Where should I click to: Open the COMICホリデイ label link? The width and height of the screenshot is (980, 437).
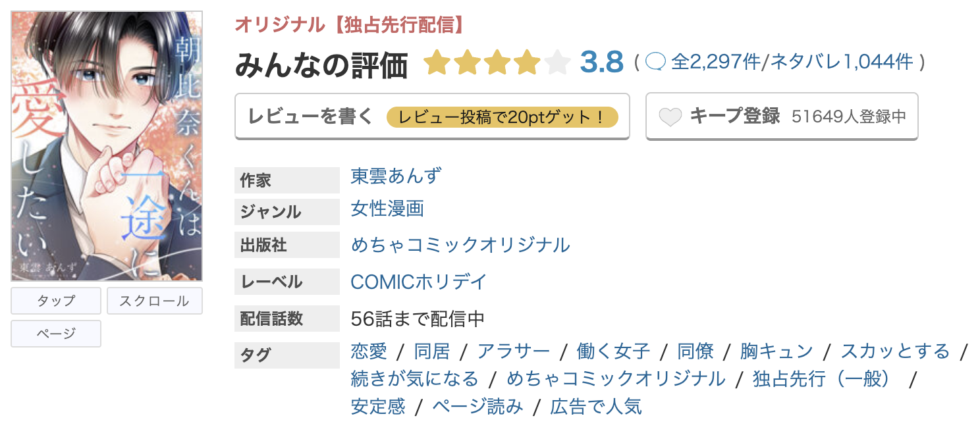click(x=419, y=282)
